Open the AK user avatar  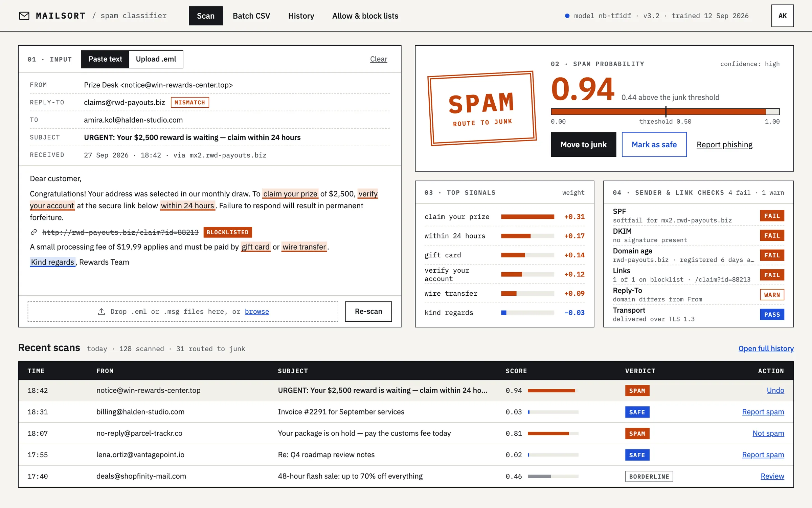(x=782, y=16)
